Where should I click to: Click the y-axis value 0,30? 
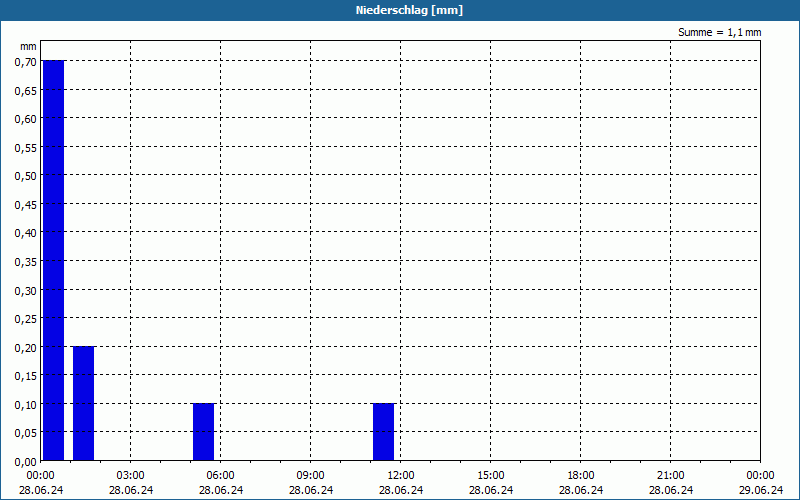(x=26, y=290)
